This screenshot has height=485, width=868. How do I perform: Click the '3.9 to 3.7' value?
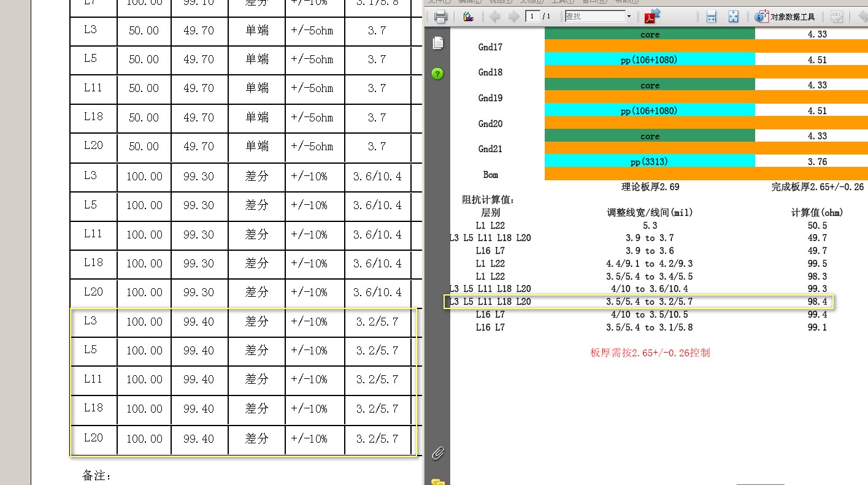[x=650, y=238]
